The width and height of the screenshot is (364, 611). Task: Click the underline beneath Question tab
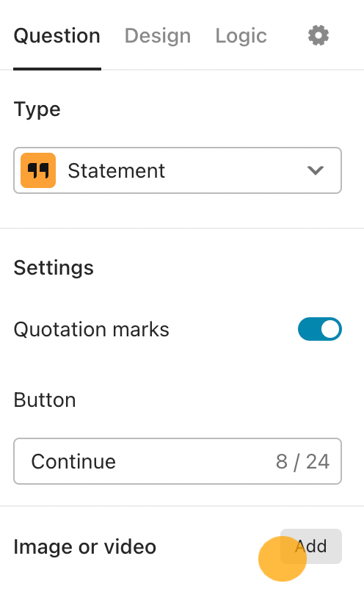click(57, 69)
